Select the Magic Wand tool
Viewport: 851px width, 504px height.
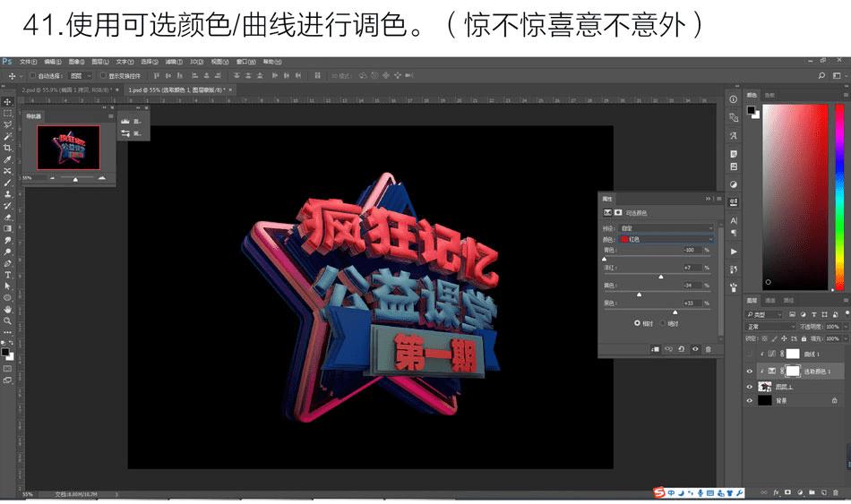[x=7, y=136]
